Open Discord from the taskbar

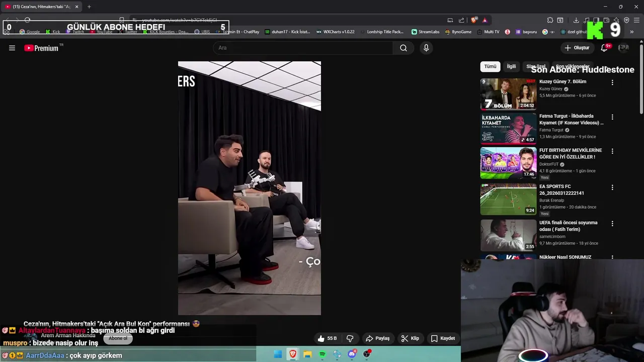(x=352, y=354)
